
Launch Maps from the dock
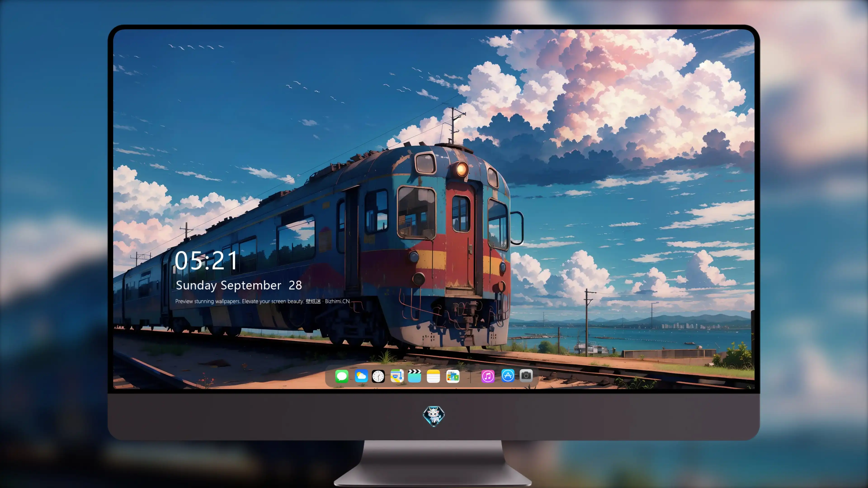[397, 376]
